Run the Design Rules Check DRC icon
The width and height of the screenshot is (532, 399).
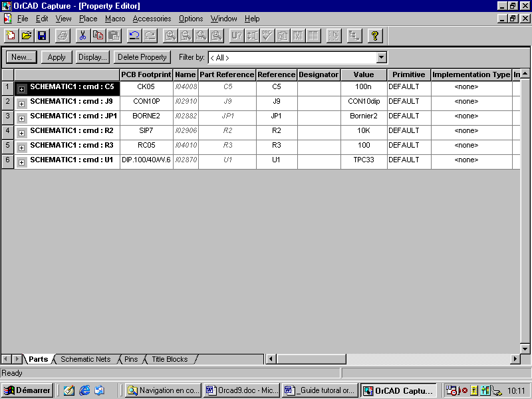[x=267, y=36]
